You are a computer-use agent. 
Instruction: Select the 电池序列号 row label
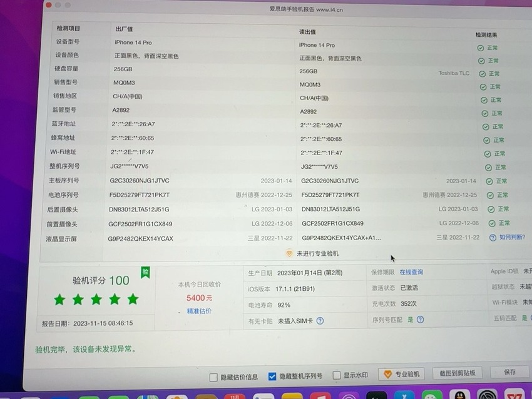63,195
